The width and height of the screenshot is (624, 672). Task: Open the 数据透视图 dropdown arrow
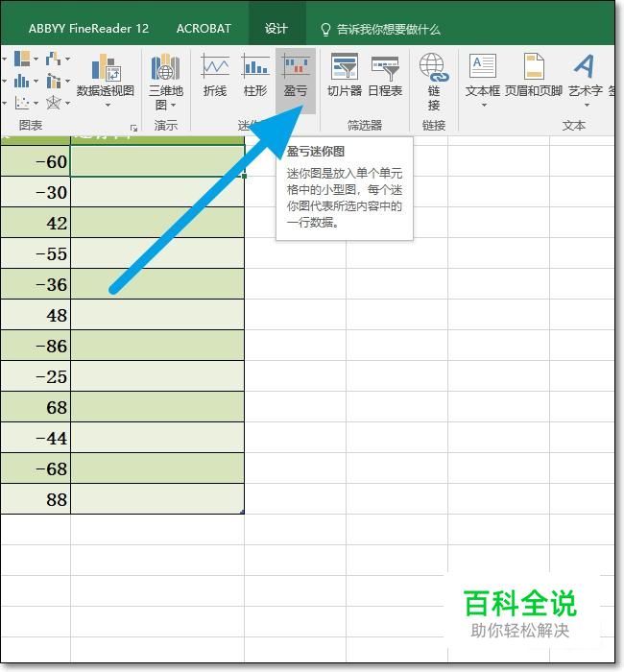[108, 105]
